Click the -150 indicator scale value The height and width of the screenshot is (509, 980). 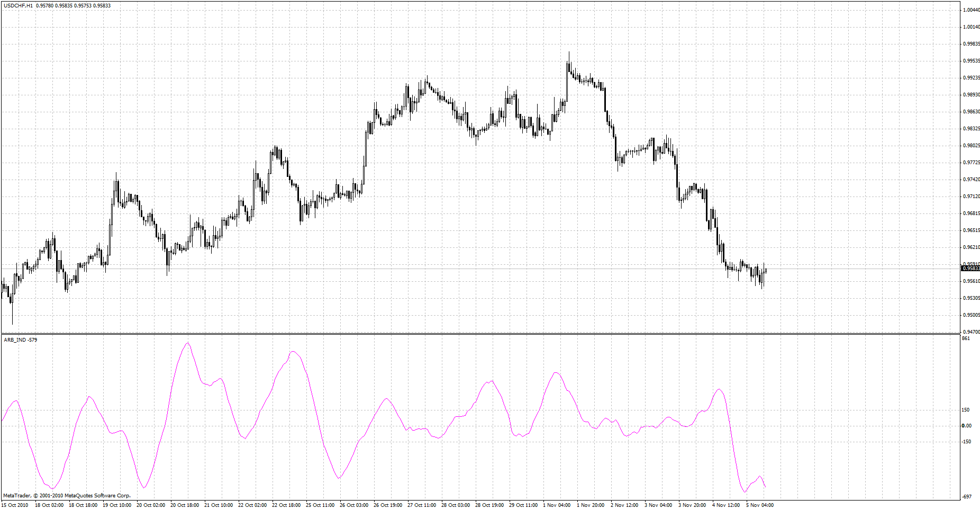click(966, 442)
